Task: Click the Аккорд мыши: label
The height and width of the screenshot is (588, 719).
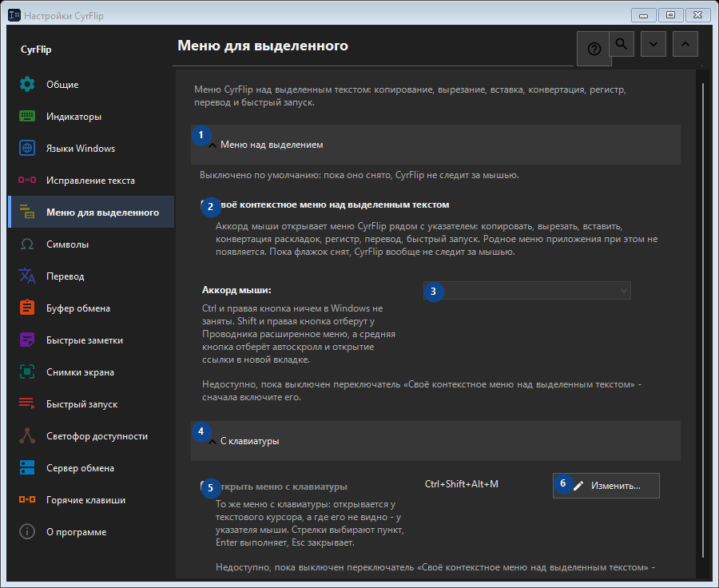Action: (x=236, y=290)
